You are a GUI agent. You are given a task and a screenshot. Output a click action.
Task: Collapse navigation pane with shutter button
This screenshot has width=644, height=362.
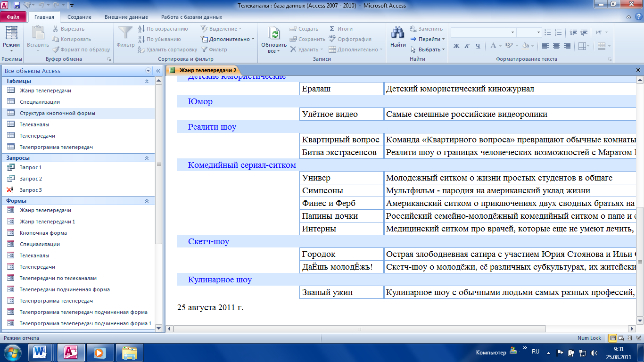[158, 71]
